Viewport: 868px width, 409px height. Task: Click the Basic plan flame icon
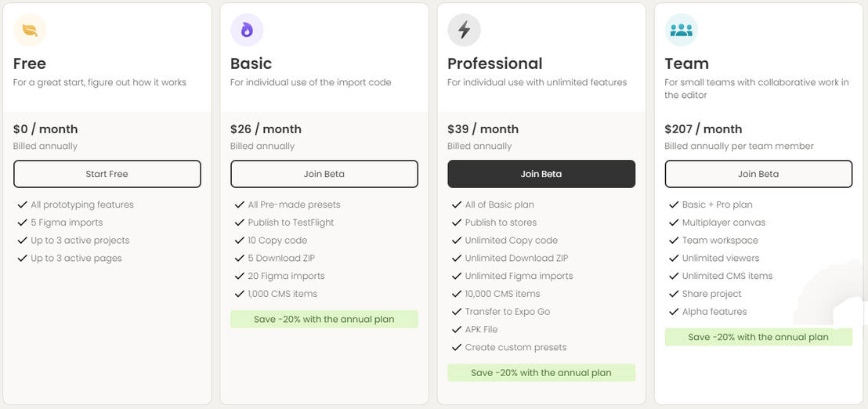pos(247,31)
